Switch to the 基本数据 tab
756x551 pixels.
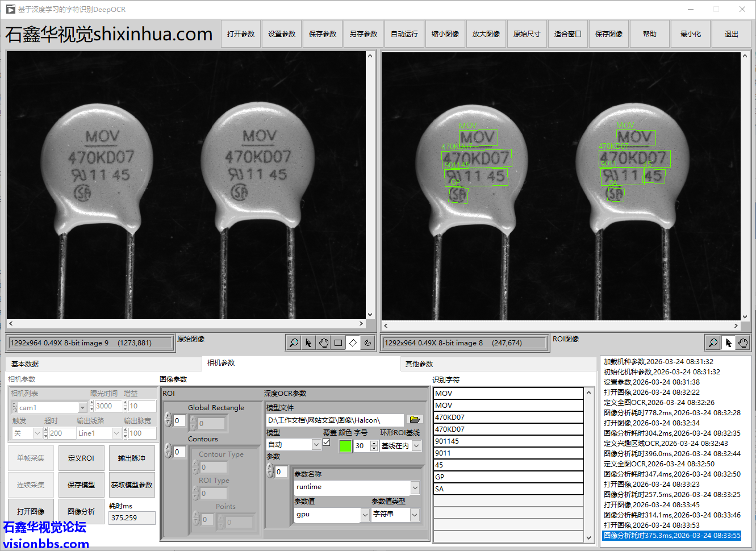click(x=25, y=364)
